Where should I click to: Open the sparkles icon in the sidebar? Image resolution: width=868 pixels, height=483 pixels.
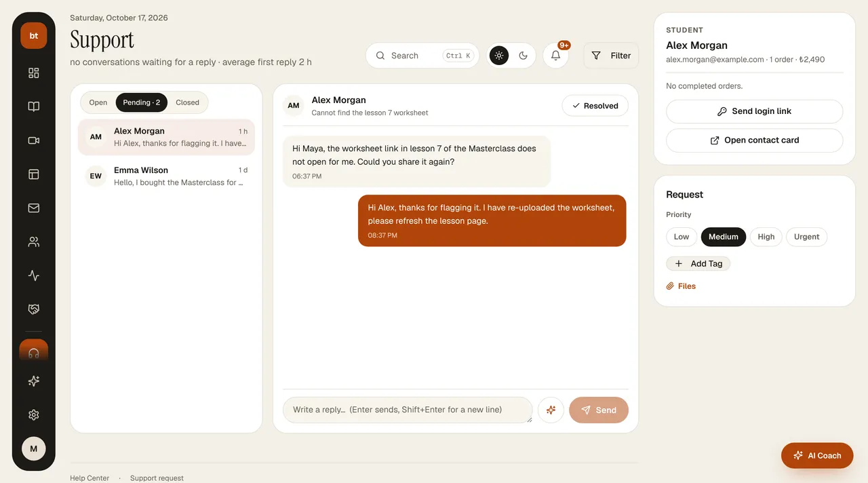click(34, 381)
